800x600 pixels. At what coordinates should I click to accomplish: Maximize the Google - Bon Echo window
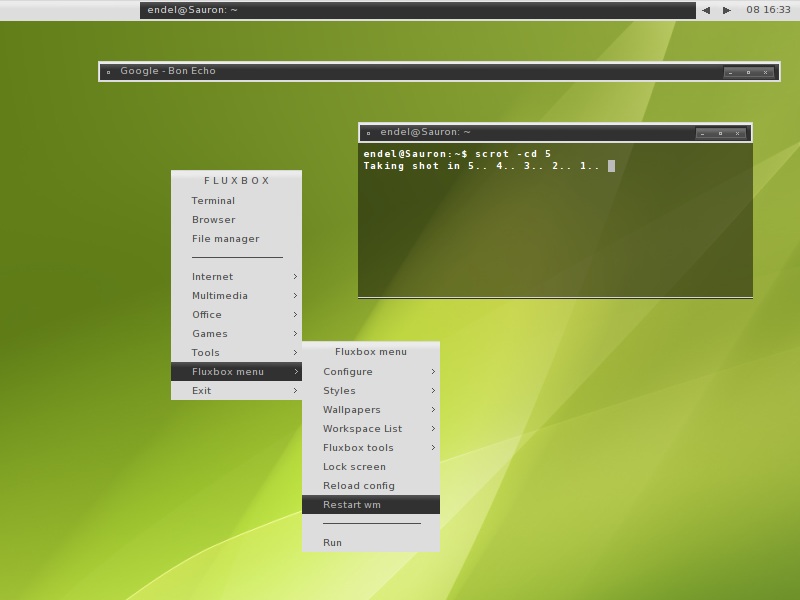point(748,72)
